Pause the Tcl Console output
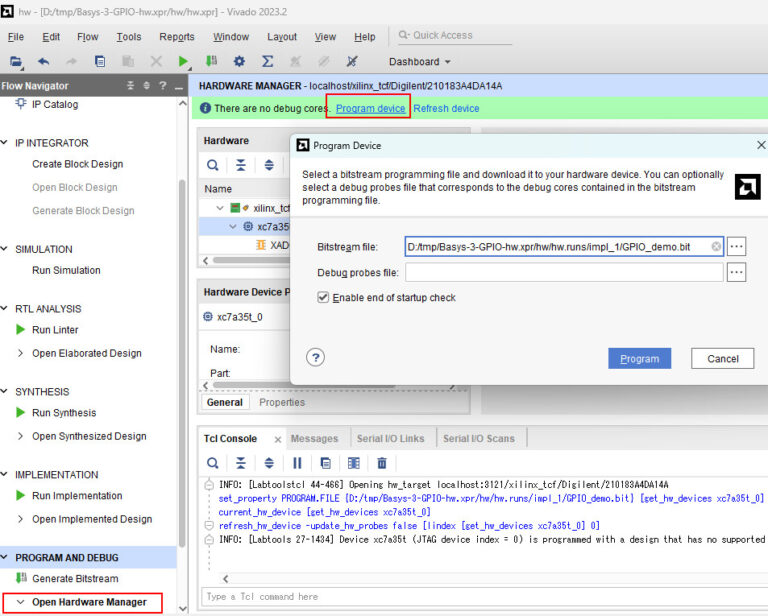This screenshot has width=768, height=616. (297, 463)
